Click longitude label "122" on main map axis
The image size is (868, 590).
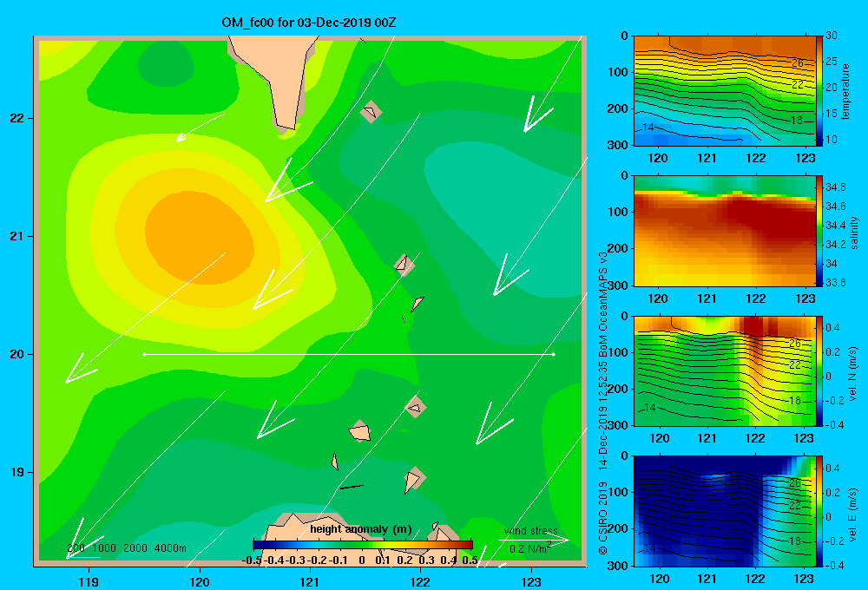(420, 581)
